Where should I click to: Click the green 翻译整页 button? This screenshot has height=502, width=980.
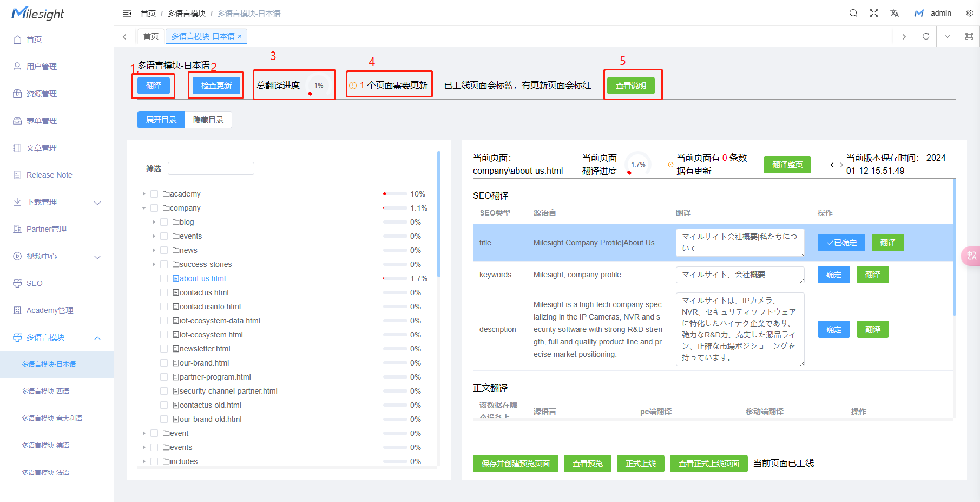click(x=787, y=165)
